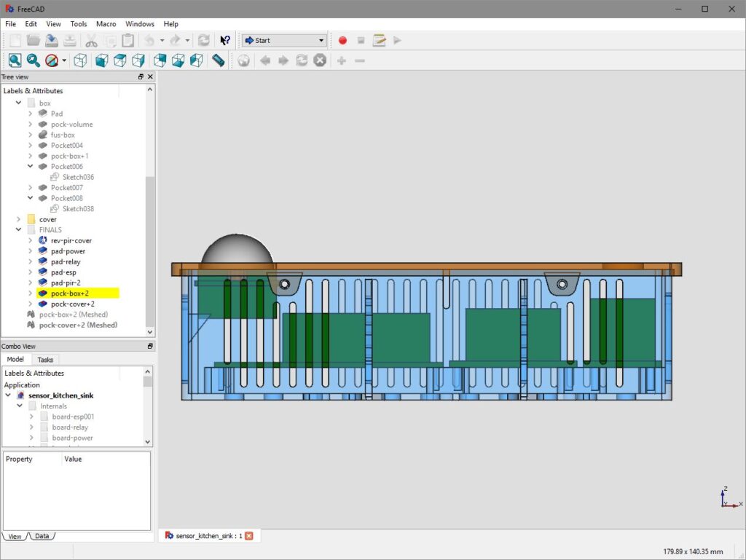The image size is (746, 560).
Task: Open the Edit menu
Action: 31,24
